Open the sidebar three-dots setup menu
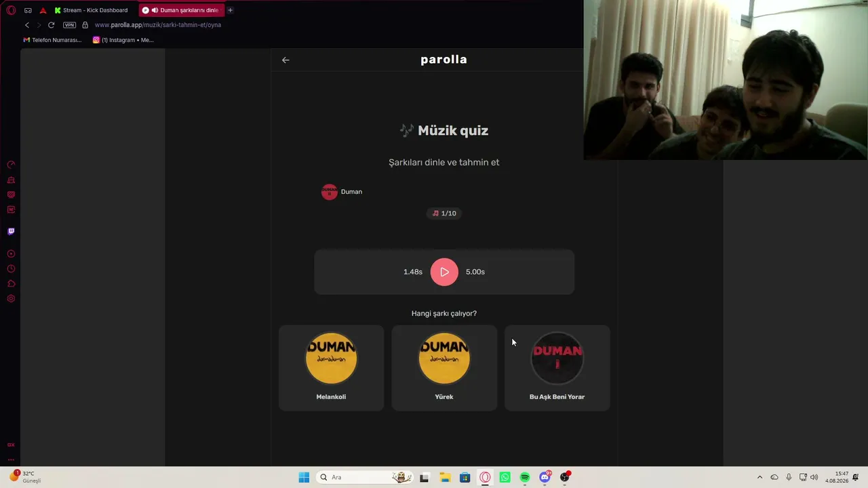The width and height of the screenshot is (868, 488). tap(11, 459)
